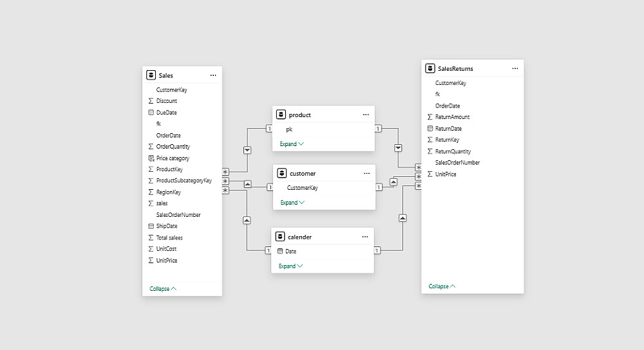Select the Total salees field in Sales
The width and height of the screenshot is (644, 350).
(169, 238)
